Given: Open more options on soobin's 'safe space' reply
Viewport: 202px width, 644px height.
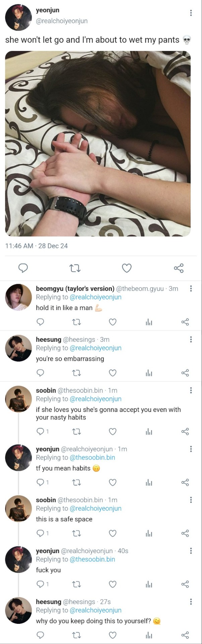Looking at the screenshot, I should tap(191, 500).
